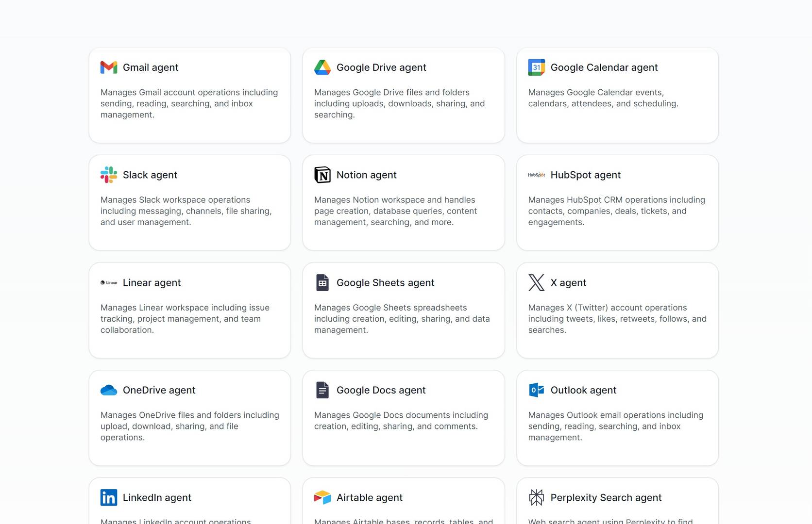The height and width of the screenshot is (524, 812).
Task: Click the Outlook logo icon
Action: point(536,390)
